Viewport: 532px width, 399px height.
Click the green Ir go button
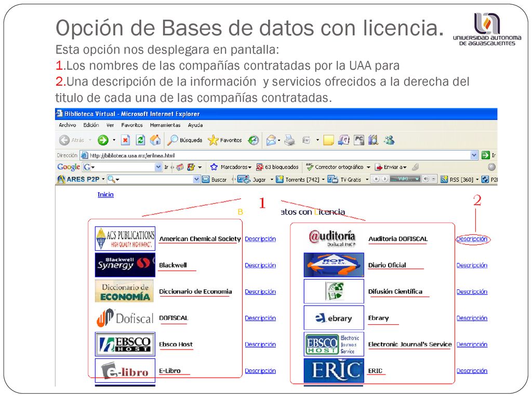(x=489, y=155)
